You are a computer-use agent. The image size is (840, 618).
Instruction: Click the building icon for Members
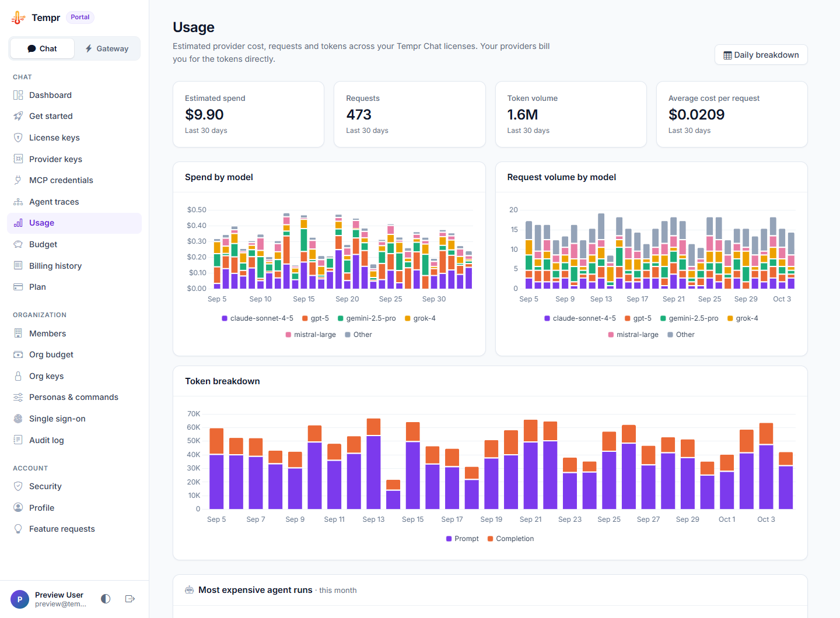tap(18, 333)
